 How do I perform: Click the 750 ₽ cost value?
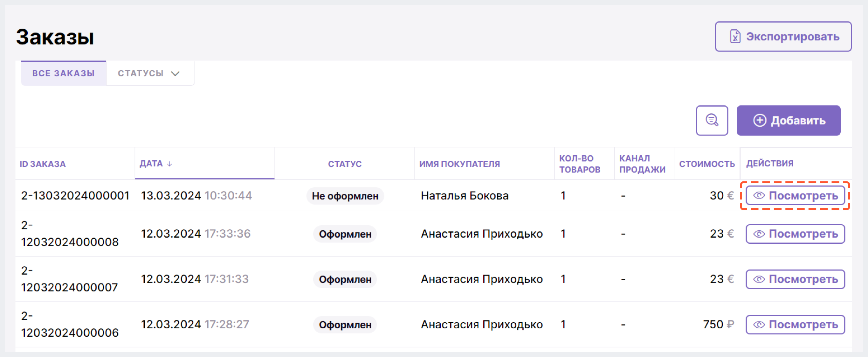click(x=718, y=325)
